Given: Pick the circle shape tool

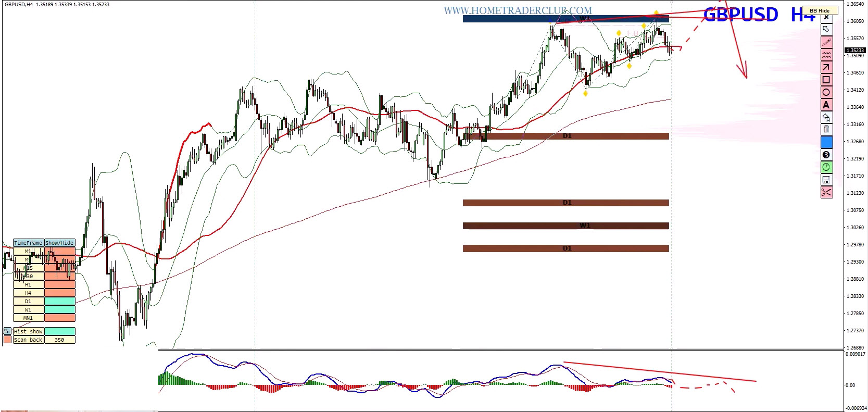Looking at the screenshot, I should 826,92.
